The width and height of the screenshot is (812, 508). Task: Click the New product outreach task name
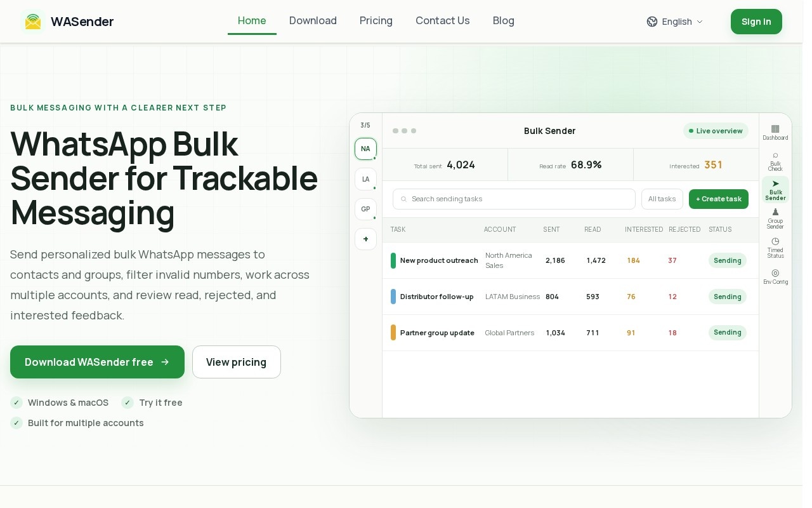[439, 260]
